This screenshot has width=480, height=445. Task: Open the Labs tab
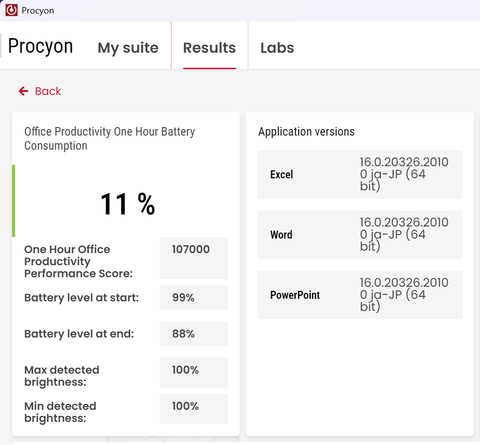point(277,48)
